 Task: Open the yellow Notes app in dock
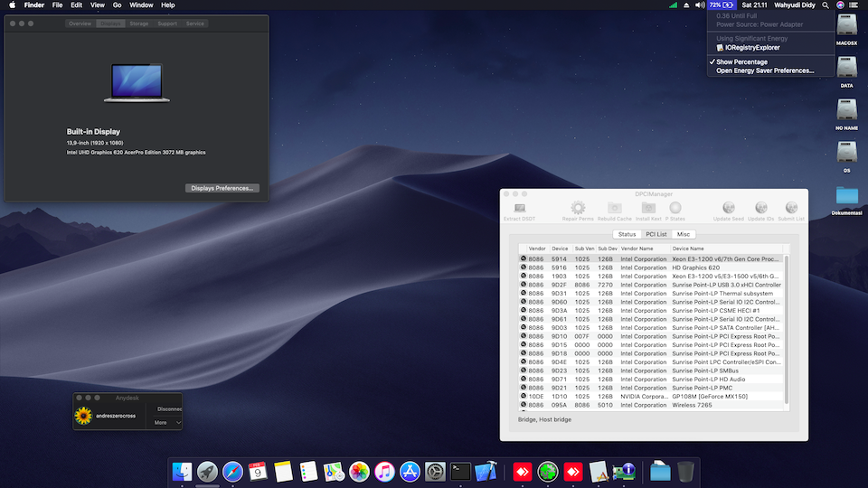pyautogui.click(x=283, y=472)
